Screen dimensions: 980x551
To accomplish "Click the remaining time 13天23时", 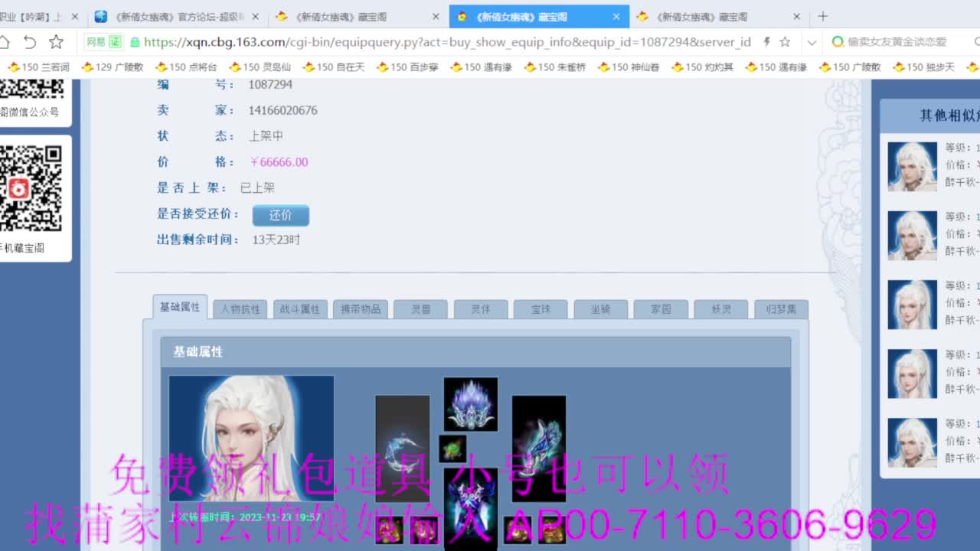I will [276, 240].
